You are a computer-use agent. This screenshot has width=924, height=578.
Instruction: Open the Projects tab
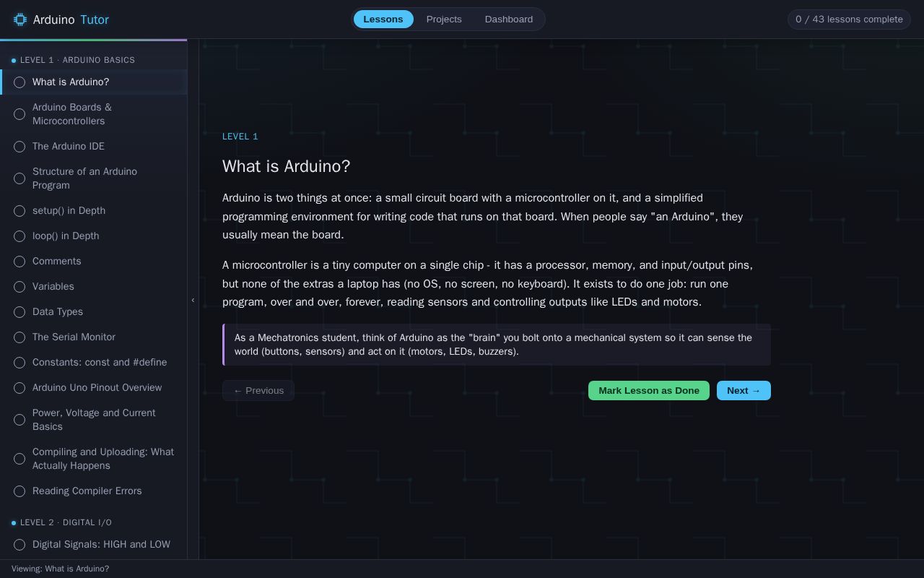[x=444, y=19]
